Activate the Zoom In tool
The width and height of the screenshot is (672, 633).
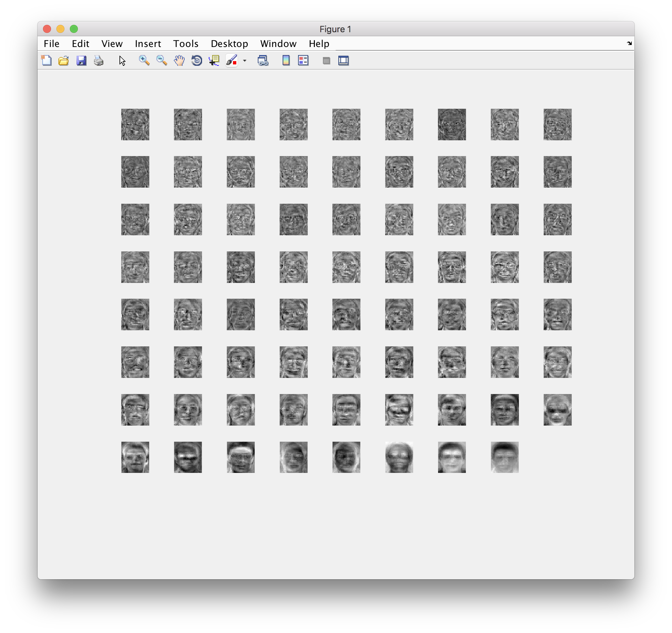click(144, 60)
